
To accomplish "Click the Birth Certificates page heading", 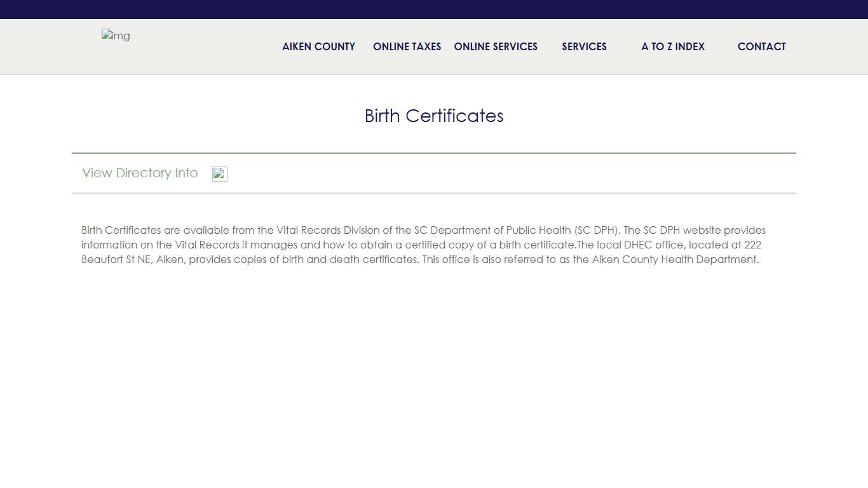I will pyautogui.click(x=434, y=116).
